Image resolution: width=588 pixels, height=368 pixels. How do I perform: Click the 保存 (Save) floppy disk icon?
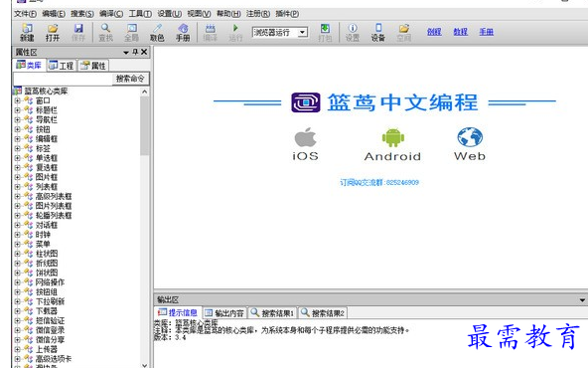pos(78,28)
